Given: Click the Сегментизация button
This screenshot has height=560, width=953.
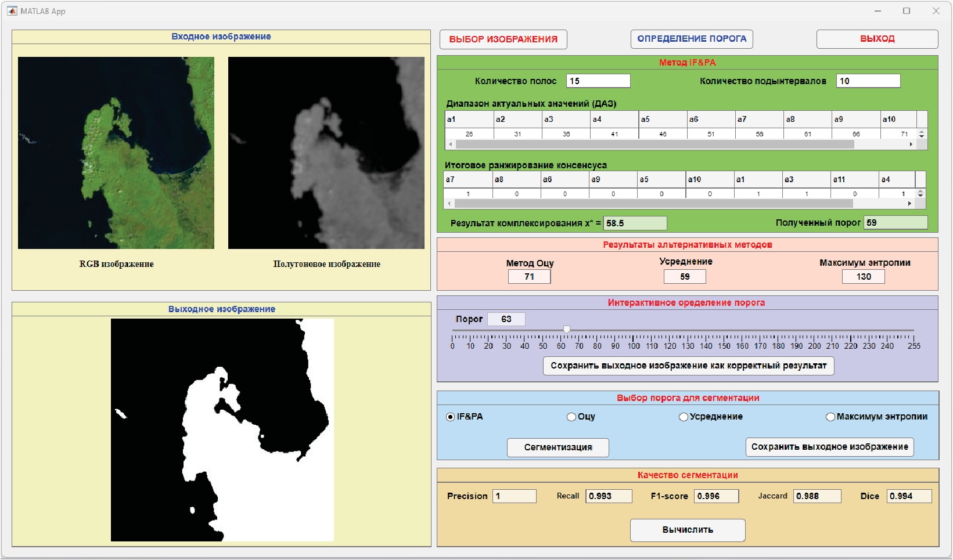Looking at the screenshot, I should click(558, 447).
